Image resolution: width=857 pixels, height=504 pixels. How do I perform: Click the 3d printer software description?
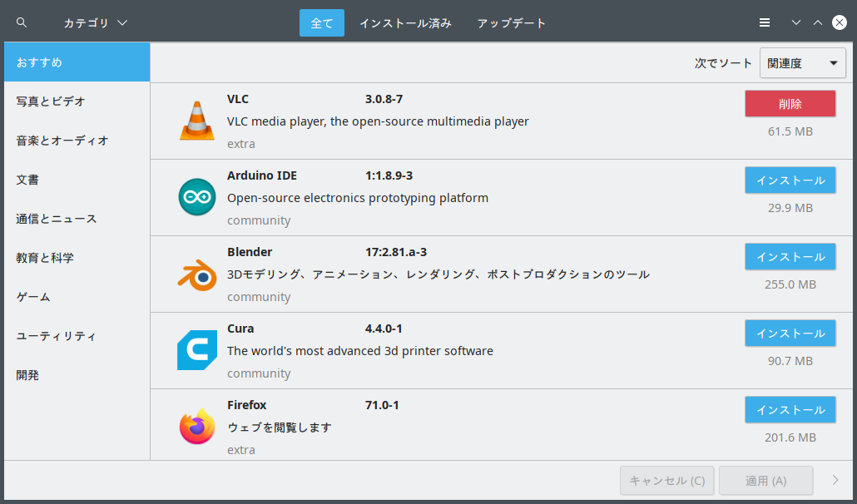click(360, 351)
